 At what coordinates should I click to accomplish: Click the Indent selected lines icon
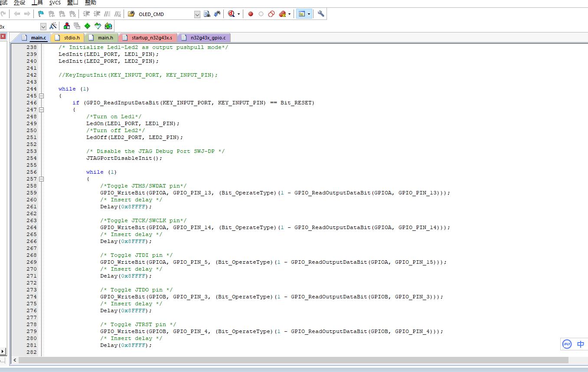click(86, 14)
